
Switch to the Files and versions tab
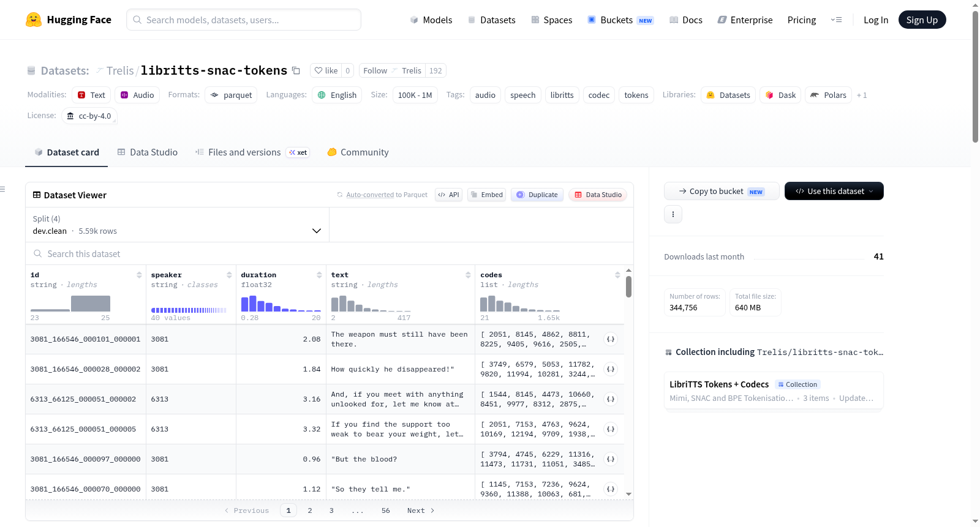point(252,152)
